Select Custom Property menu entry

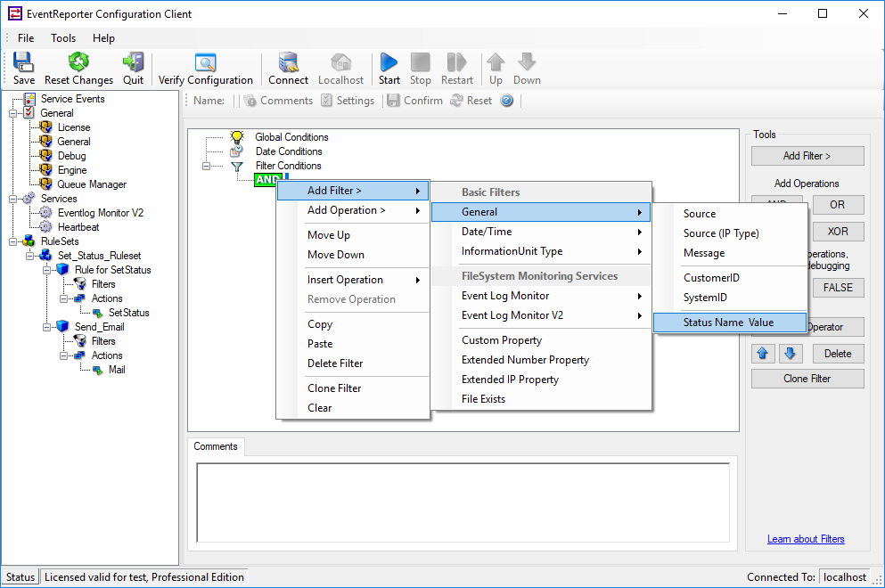(541, 340)
